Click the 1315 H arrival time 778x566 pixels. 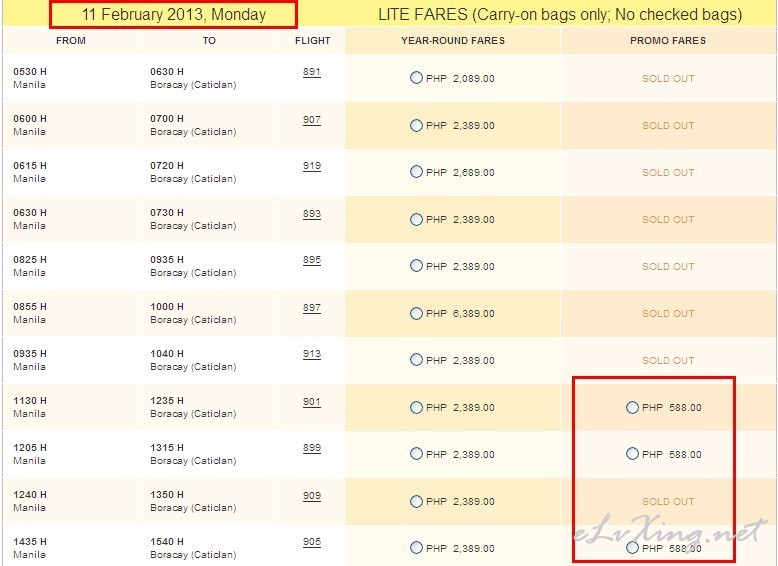(167, 447)
